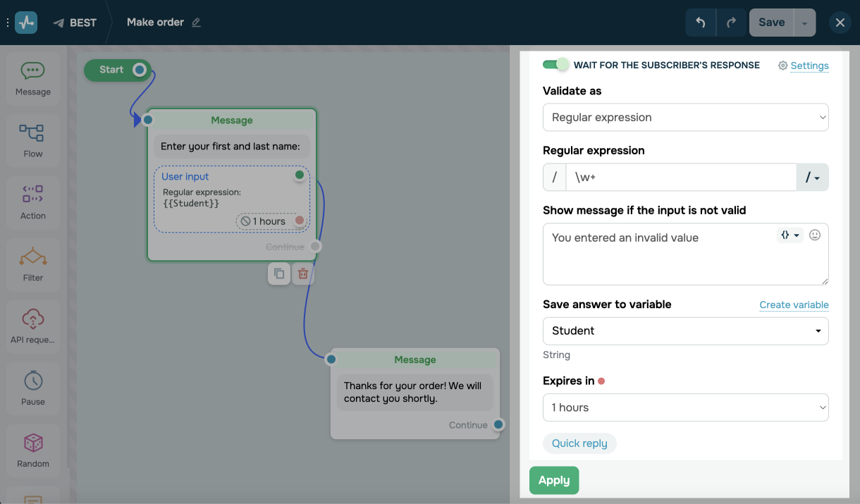Add a Message block from the sidebar

point(32,78)
